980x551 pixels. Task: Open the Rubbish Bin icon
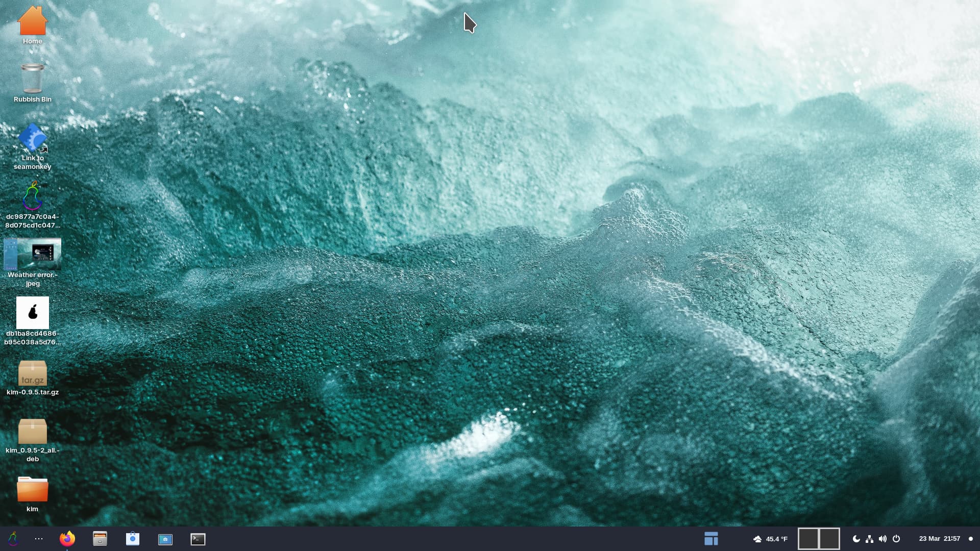(x=32, y=83)
